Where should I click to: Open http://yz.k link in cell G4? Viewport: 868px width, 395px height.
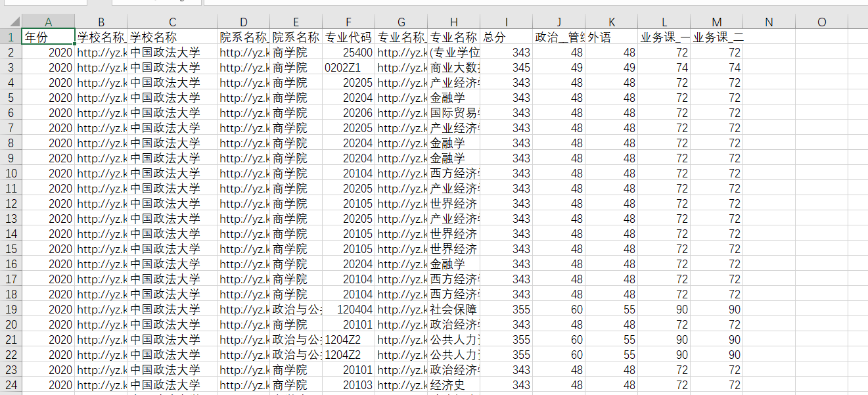pyautogui.click(x=401, y=82)
